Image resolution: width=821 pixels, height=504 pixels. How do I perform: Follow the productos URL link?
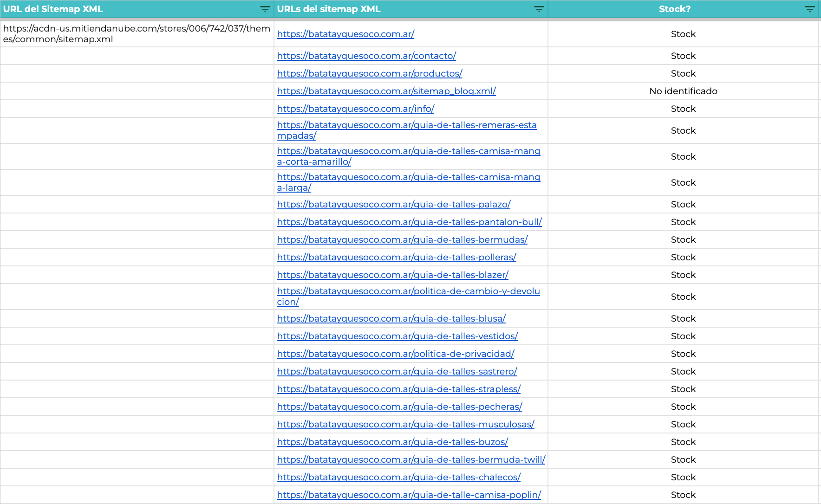[370, 73]
